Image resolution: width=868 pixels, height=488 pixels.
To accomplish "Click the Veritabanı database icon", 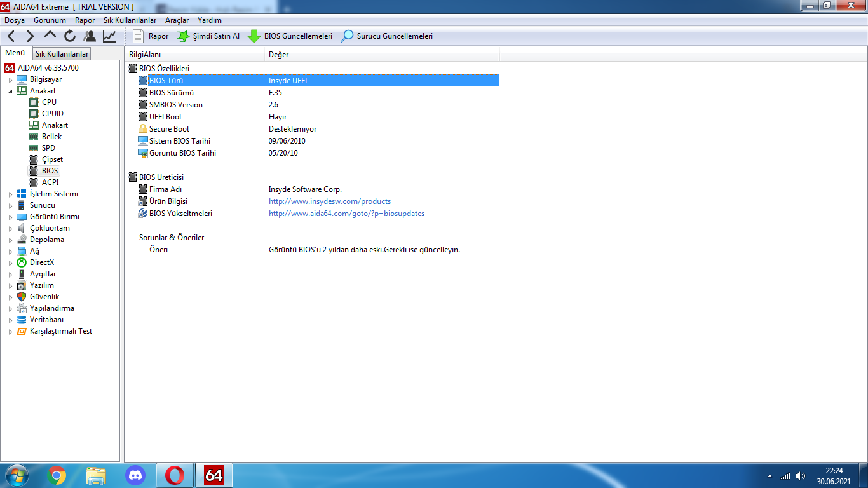I will [22, 320].
